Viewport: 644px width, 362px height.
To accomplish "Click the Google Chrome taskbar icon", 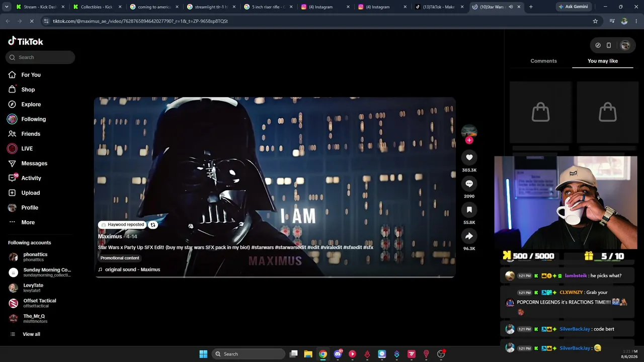I will (x=323, y=354).
